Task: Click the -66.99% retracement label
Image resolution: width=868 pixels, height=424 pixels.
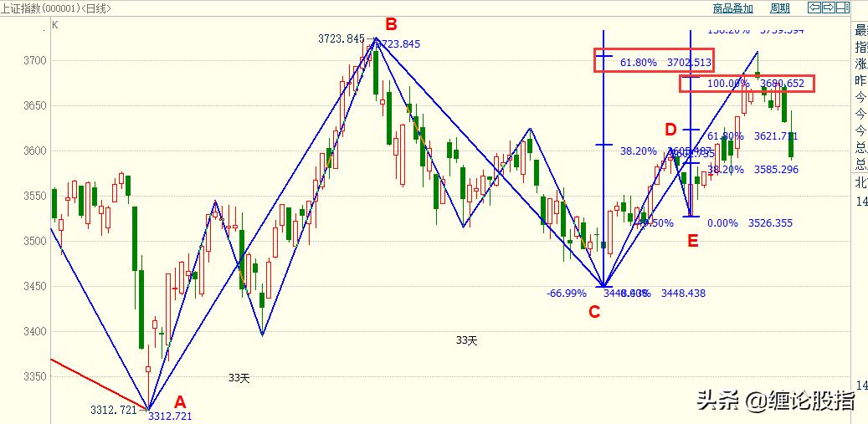Action: point(567,294)
